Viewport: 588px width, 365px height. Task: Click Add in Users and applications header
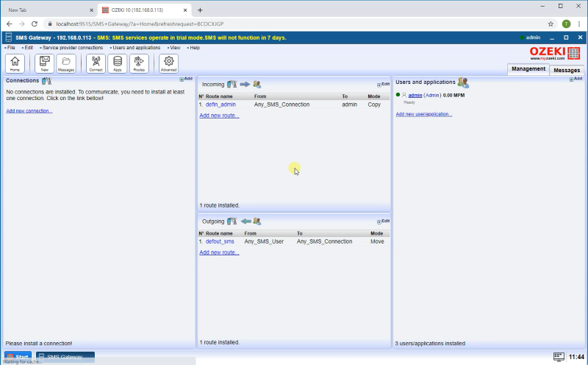pyautogui.click(x=576, y=79)
